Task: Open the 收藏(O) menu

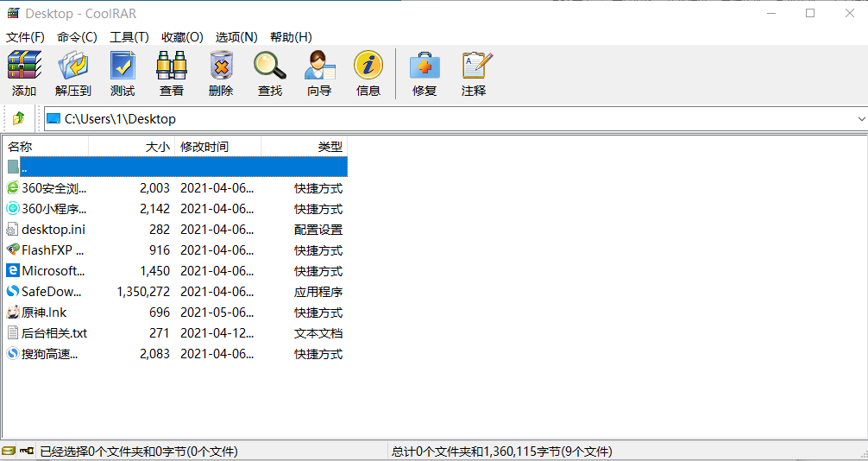Action: (183, 37)
